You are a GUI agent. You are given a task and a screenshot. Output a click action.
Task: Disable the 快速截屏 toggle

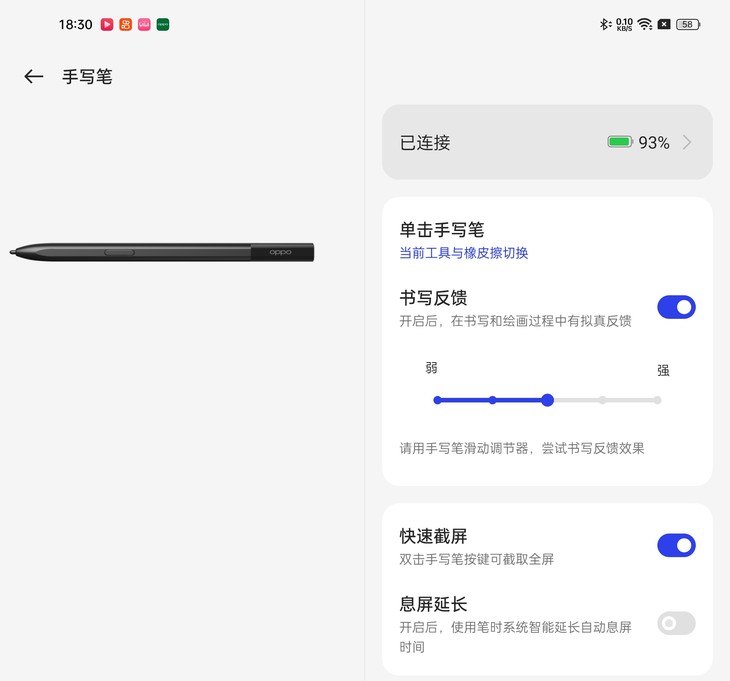(676, 545)
